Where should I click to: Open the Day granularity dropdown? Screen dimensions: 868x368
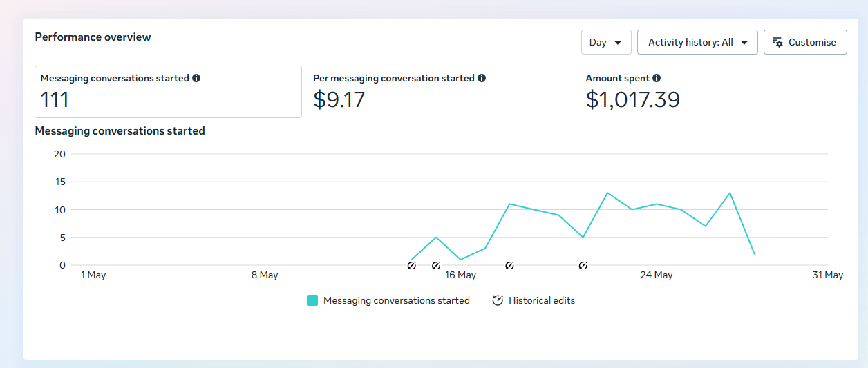click(x=606, y=42)
